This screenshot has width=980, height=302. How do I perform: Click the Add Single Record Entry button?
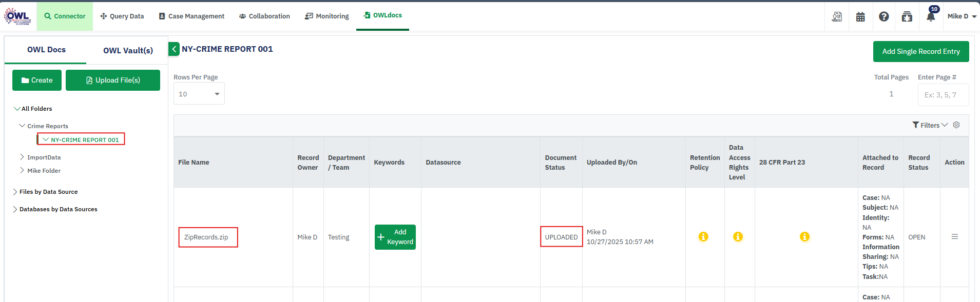(920, 52)
